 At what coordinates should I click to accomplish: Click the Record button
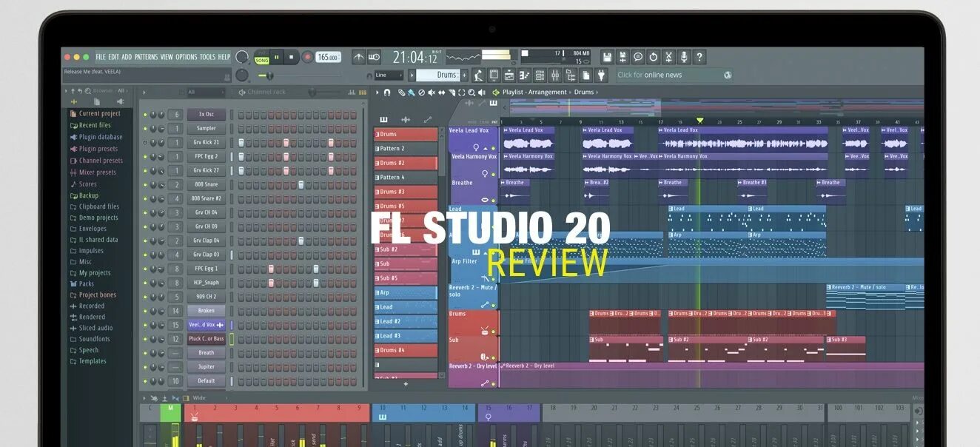[x=307, y=57]
